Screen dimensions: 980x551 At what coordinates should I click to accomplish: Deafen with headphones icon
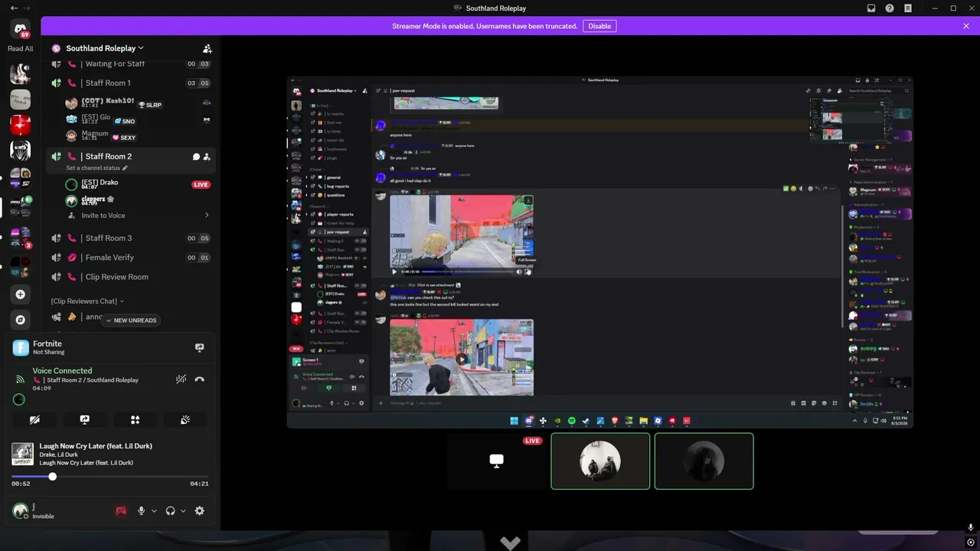pos(170,510)
